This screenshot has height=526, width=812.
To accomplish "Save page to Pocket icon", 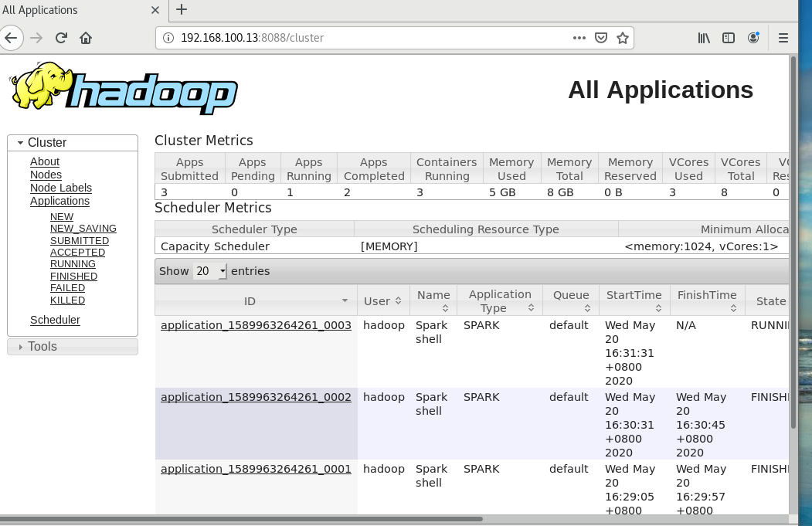I will 601,38.
